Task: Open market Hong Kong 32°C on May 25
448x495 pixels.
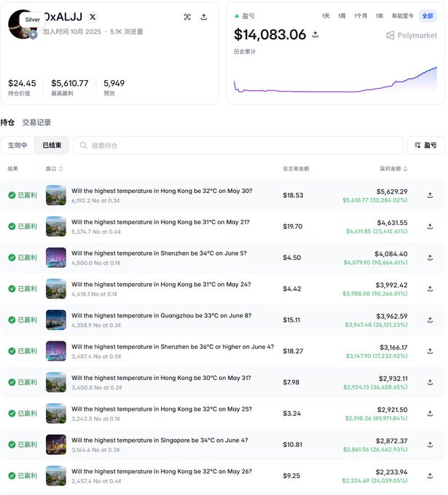Action: click(x=162, y=409)
